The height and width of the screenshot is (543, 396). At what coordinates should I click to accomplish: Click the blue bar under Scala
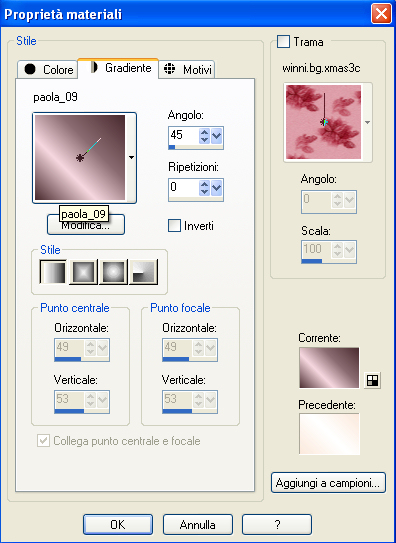pos(312,261)
